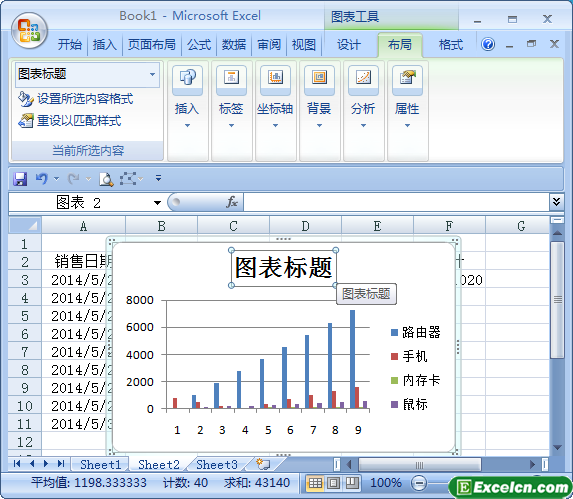Image resolution: width=573 pixels, height=499 pixels.
Task: Click the tallest blue bar in category 9
Action: point(352,359)
